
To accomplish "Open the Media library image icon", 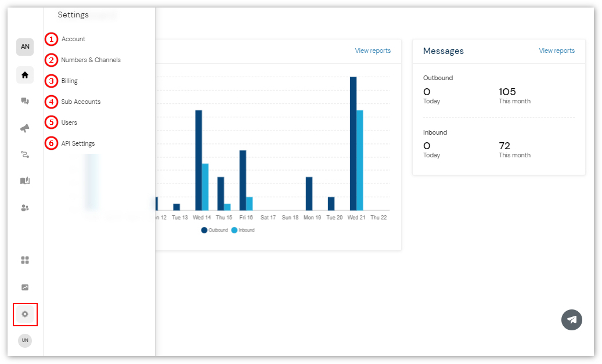I will [25, 287].
